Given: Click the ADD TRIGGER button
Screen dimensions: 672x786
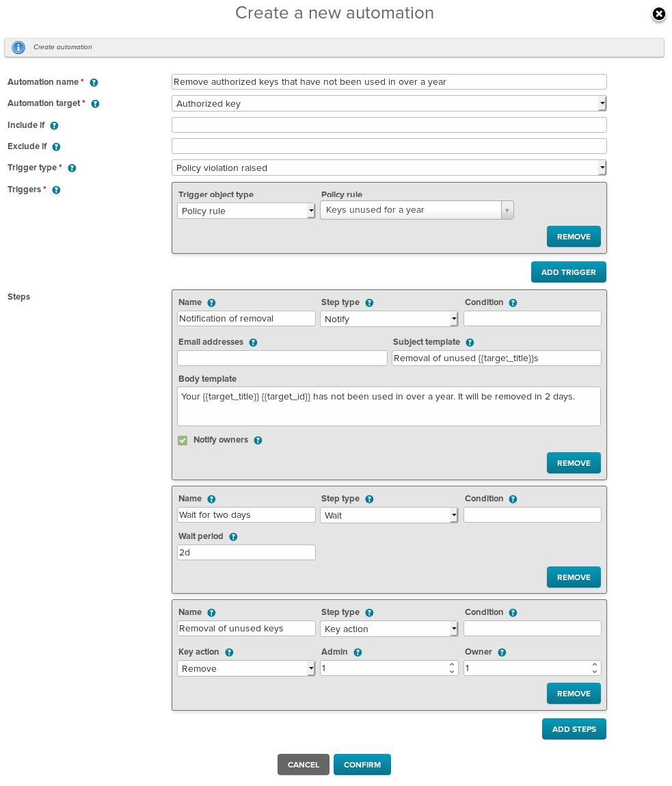Looking at the screenshot, I should (568, 272).
